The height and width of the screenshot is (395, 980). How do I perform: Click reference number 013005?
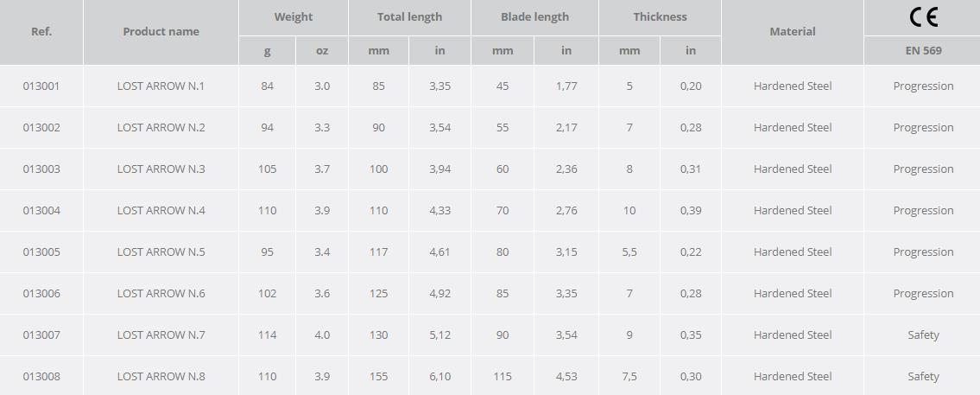pos(41,252)
